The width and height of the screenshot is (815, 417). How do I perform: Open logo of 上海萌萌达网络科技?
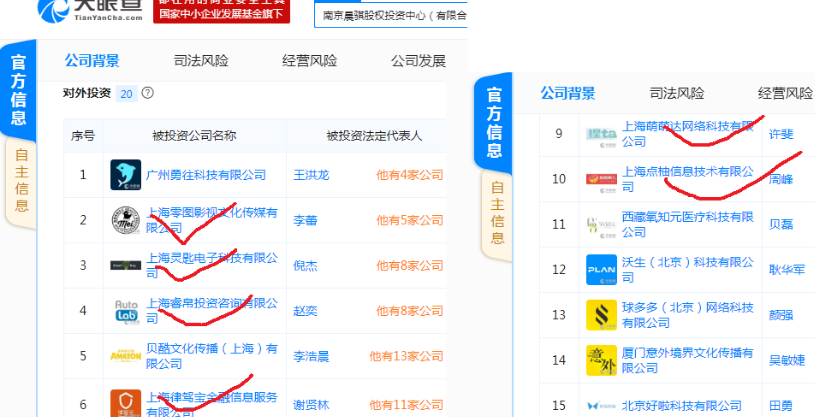[x=601, y=136]
